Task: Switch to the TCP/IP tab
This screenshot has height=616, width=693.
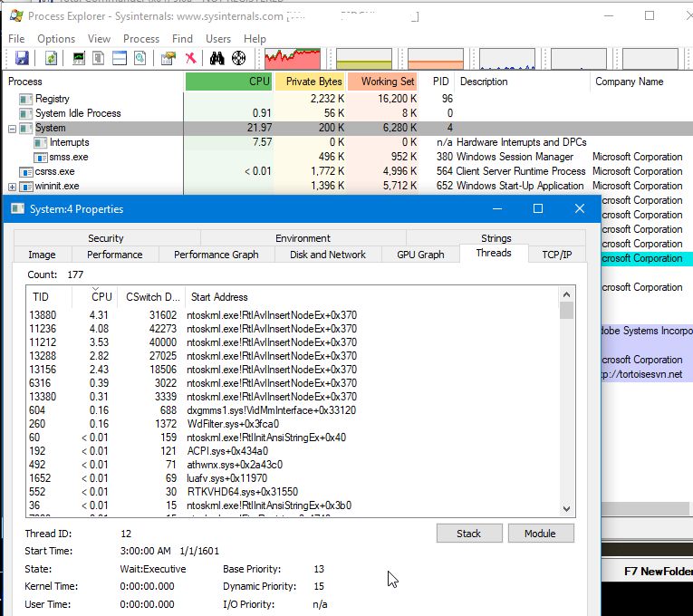Action: (557, 255)
